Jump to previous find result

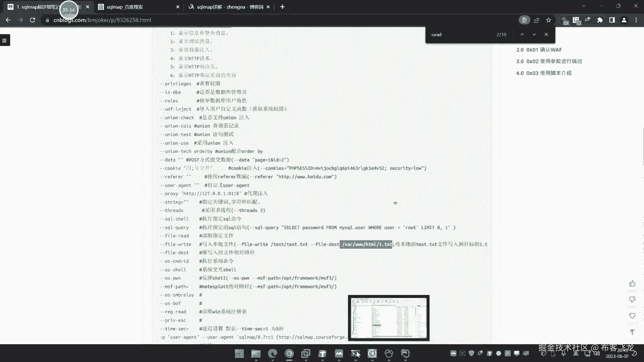tap(522, 35)
